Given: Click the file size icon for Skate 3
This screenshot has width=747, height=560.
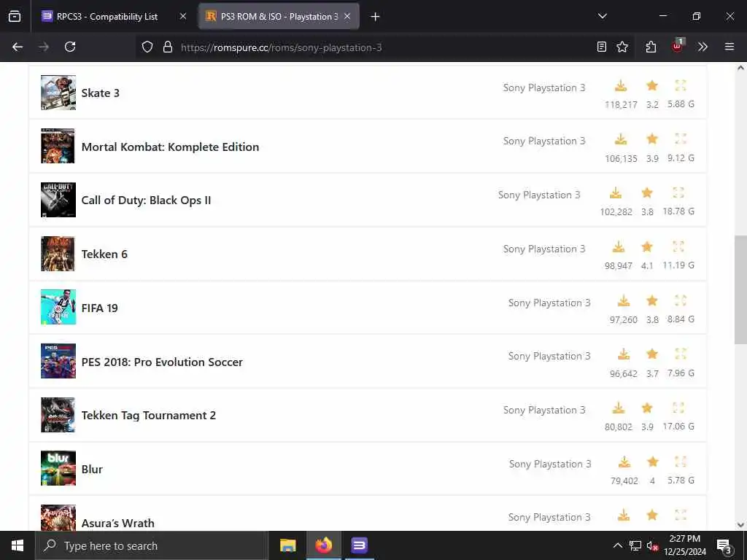Looking at the screenshot, I should pos(681,86).
